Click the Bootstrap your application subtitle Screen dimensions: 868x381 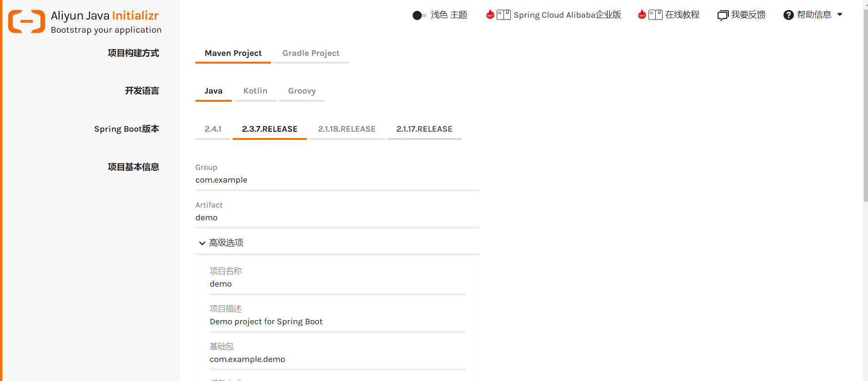(x=106, y=30)
